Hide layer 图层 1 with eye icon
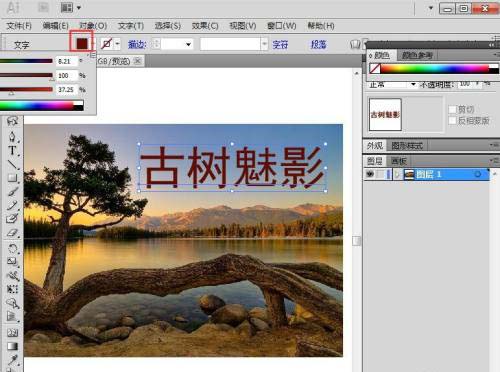The image size is (500, 372). coord(370,174)
